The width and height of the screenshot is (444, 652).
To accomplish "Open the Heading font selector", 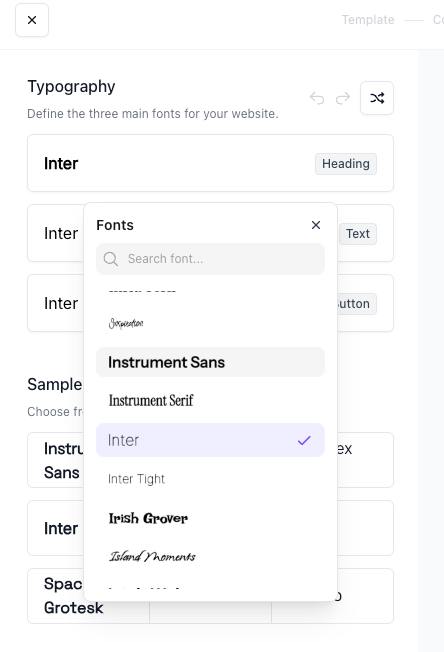I will pyautogui.click(x=210, y=163).
